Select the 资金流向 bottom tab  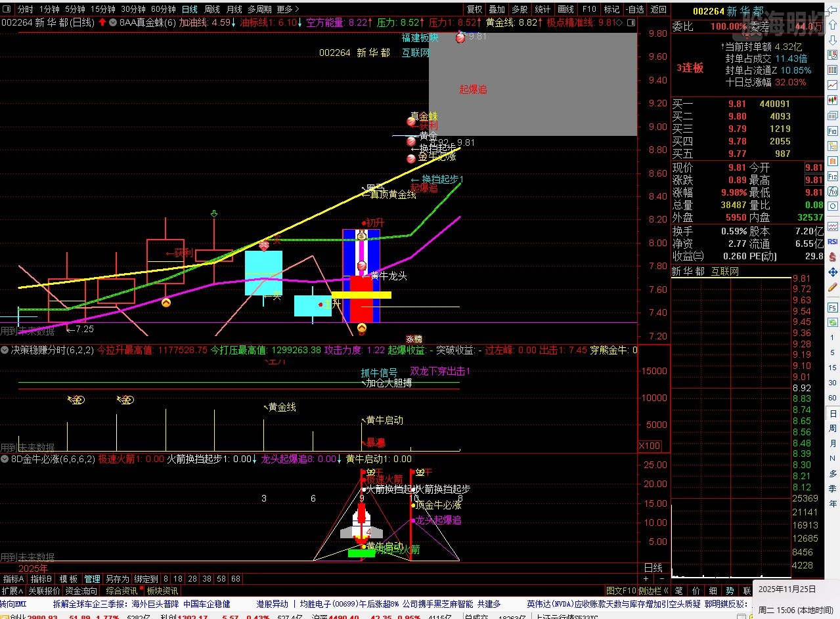(81, 591)
